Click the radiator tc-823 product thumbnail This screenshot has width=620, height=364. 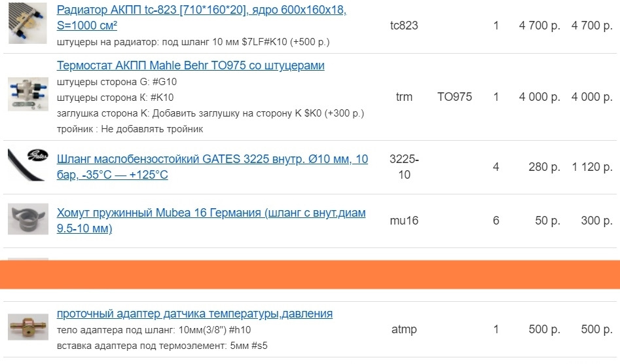click(27, 24)
